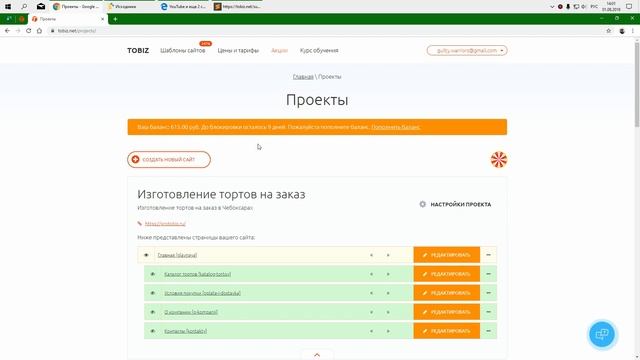Open Шаблоны сайтов menu item
The width and height of the screenshot is (640, 360).
coord(182,51)
